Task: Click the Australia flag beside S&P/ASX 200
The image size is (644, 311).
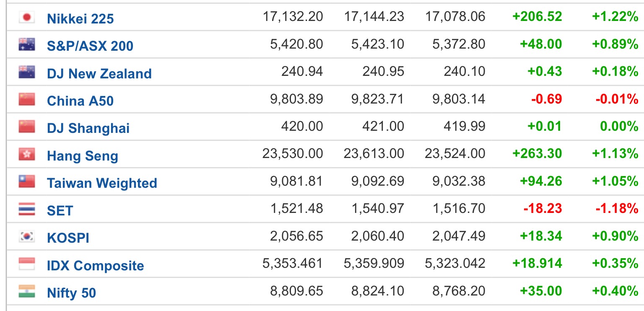Action: point(27,45)
